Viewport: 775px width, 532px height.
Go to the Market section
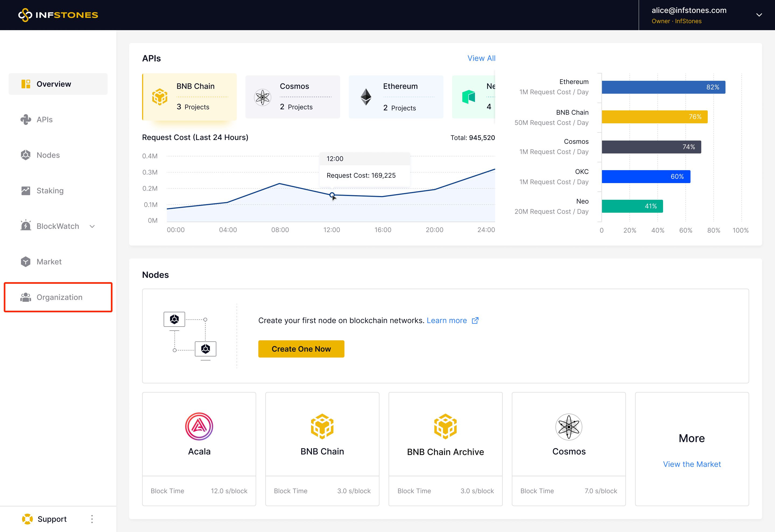[x=49, y=261]
